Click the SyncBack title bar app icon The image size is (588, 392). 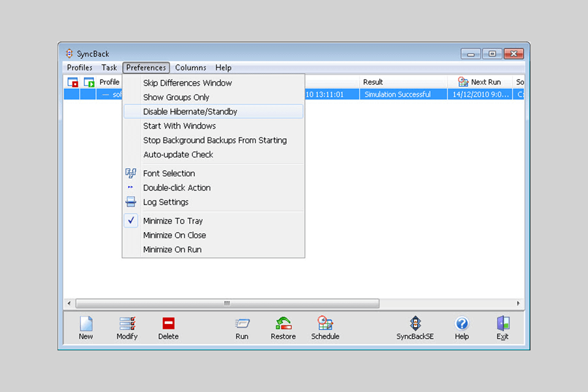click(x=69, y=53)
